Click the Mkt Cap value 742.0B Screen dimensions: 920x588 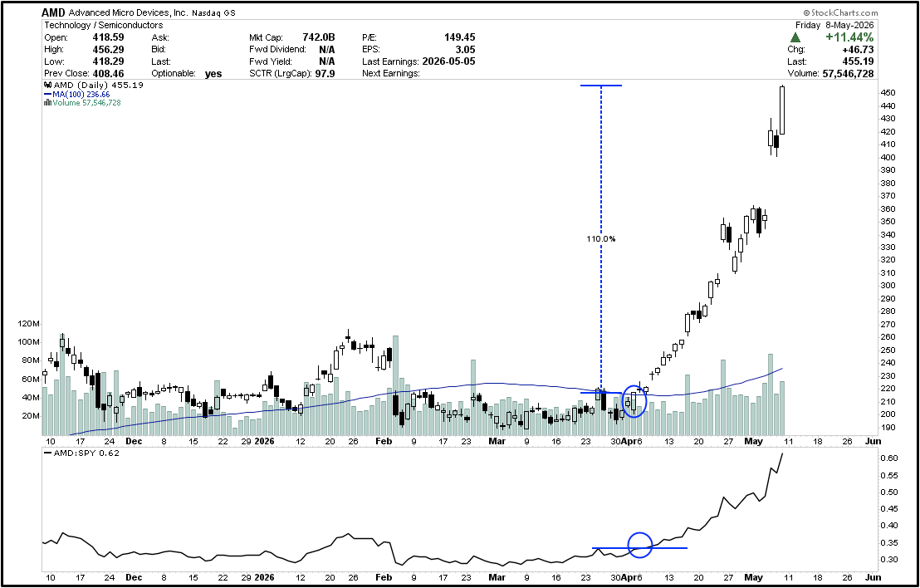[x=319, y=37]
